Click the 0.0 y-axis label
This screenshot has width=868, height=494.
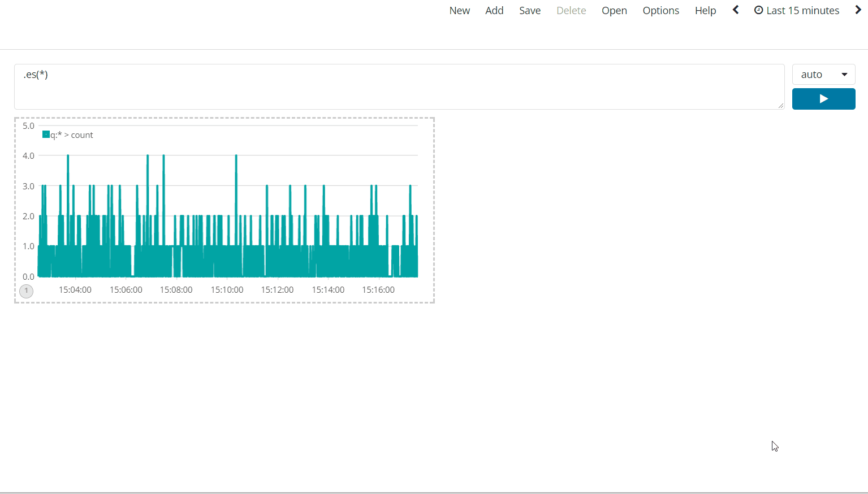point(28,276)
